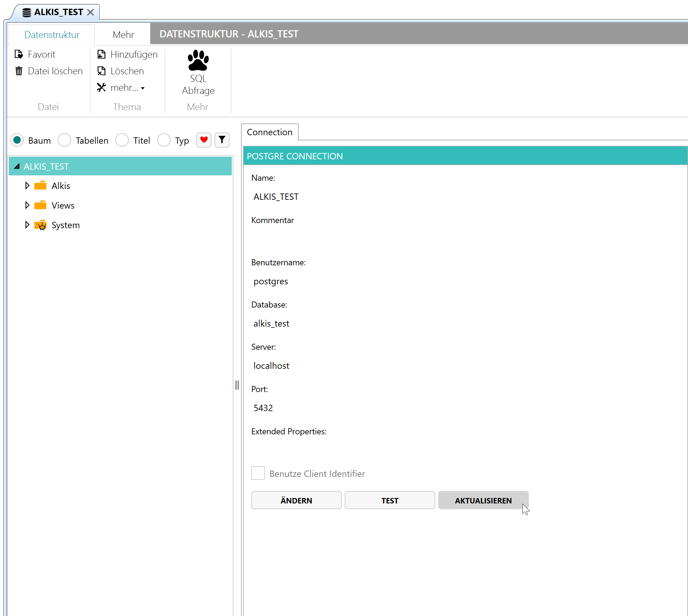This screenshot has height=616, width=688.
Task: Expand the Views folder node
Action: coord(27,205)
